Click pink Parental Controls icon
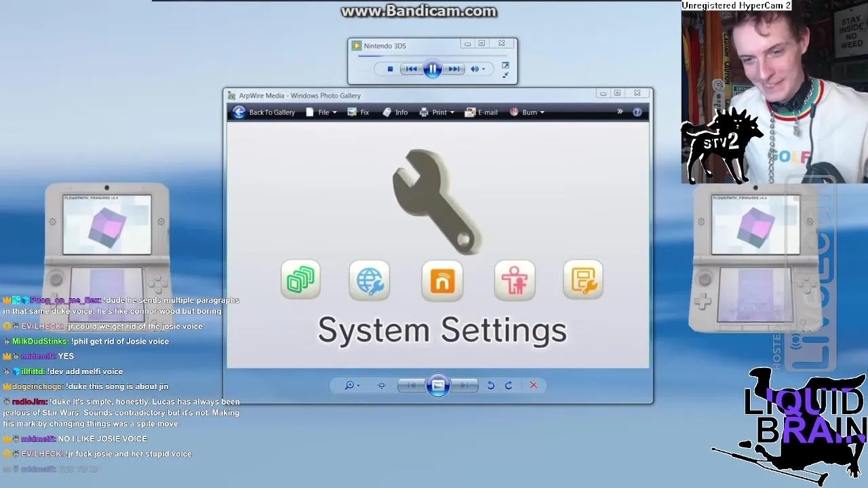Viewport: 868px width, 488px height. 515,280
